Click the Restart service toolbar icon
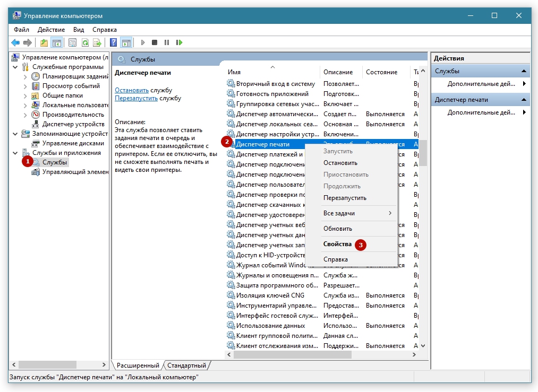Image resolution: width=538 pixels, height=392 pixels. tap(179, 42)
